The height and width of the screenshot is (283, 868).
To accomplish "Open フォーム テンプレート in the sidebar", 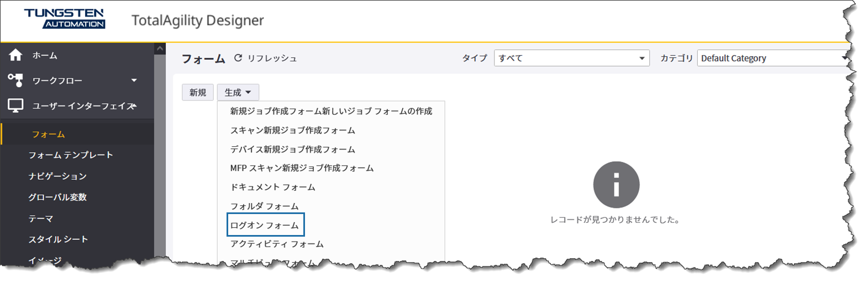I will [71, 155].
